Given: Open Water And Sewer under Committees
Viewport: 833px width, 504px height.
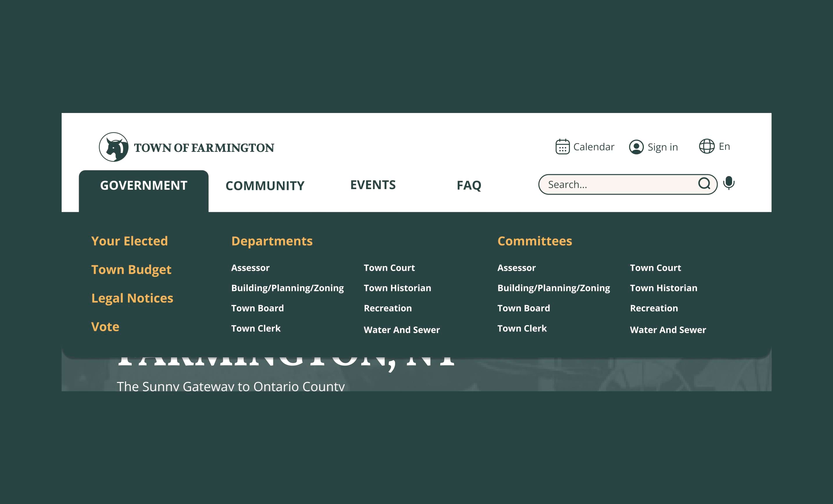Looking at the screenshot, I should point(668,330).
